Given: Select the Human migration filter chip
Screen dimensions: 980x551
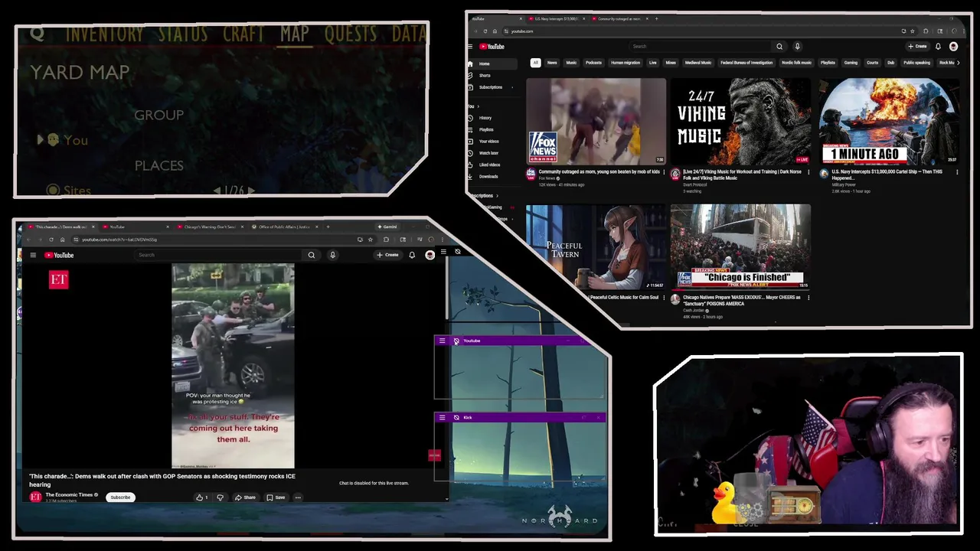Looking at the screenshot, I should click(x=626, y=63).
